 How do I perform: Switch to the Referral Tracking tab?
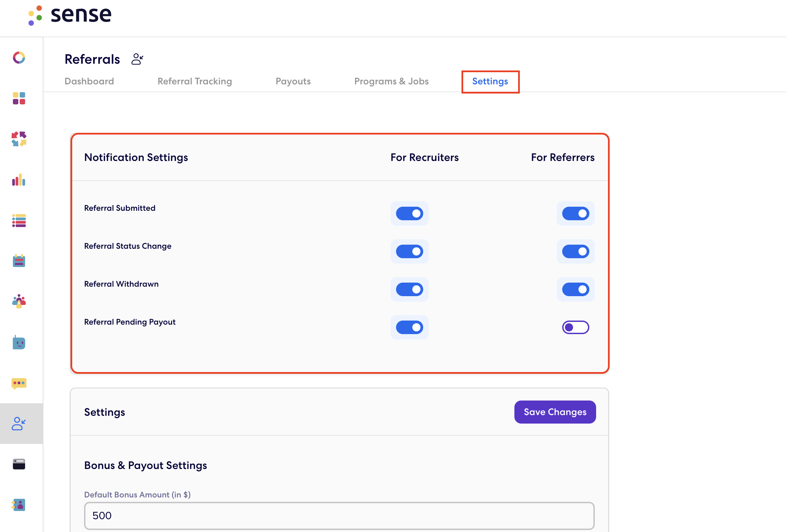(x=195, y=81)
